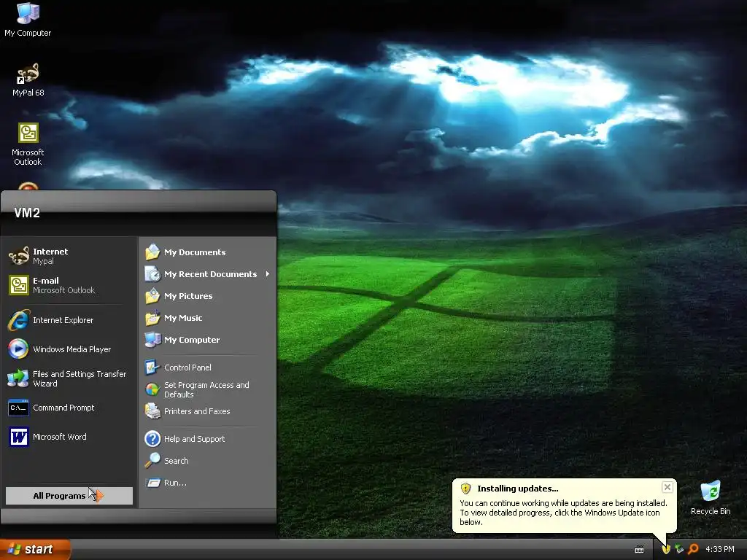The width and height of the screenshot is (747, 560).
Task: Open Search from Start menu
Action: tap(207, 461)
